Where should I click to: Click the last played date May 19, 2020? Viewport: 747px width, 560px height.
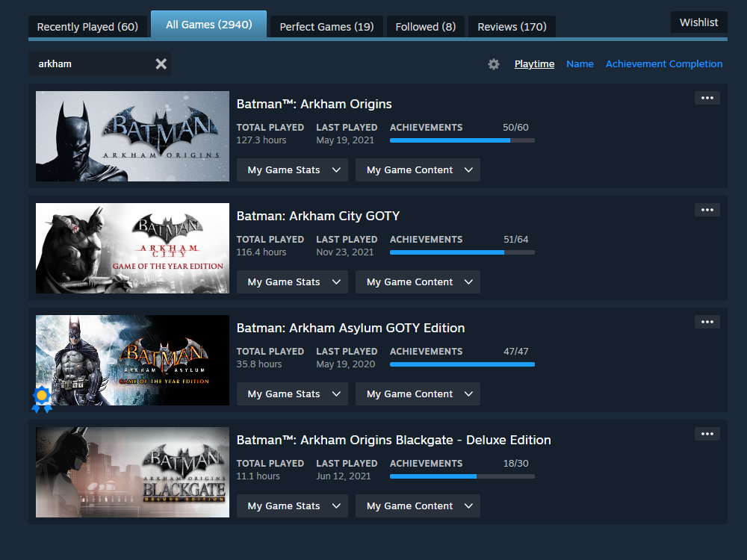click(346, 364)
